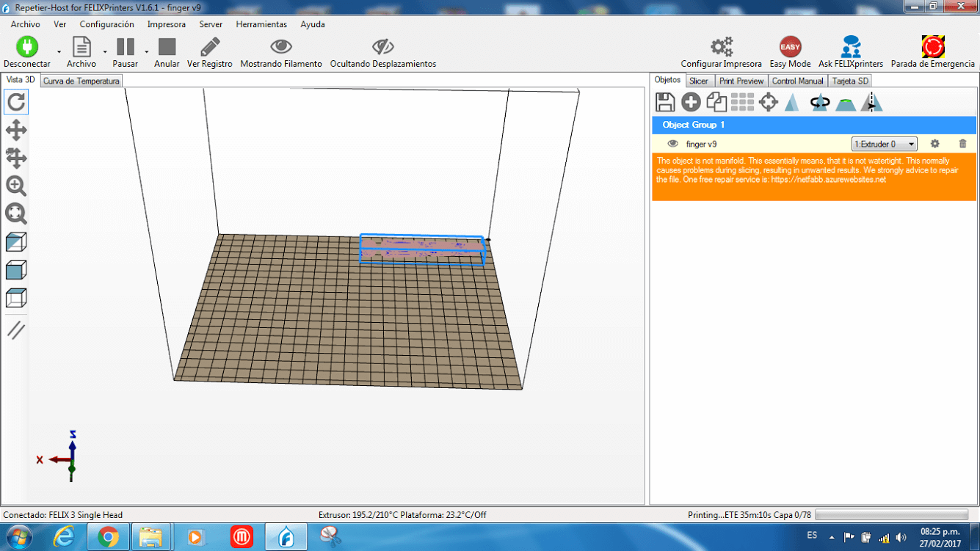Toggle visibility eye of finger v9
Image resolution: width=980 pixels, height=551 pixels.
[672, 144]
